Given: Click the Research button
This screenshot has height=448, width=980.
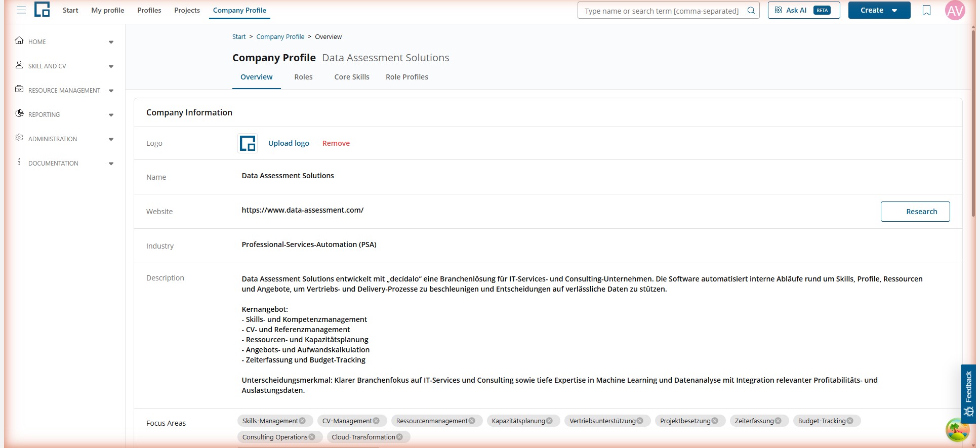Looking at the screenshot, I should pyautogui.click(x=915, y=212).
